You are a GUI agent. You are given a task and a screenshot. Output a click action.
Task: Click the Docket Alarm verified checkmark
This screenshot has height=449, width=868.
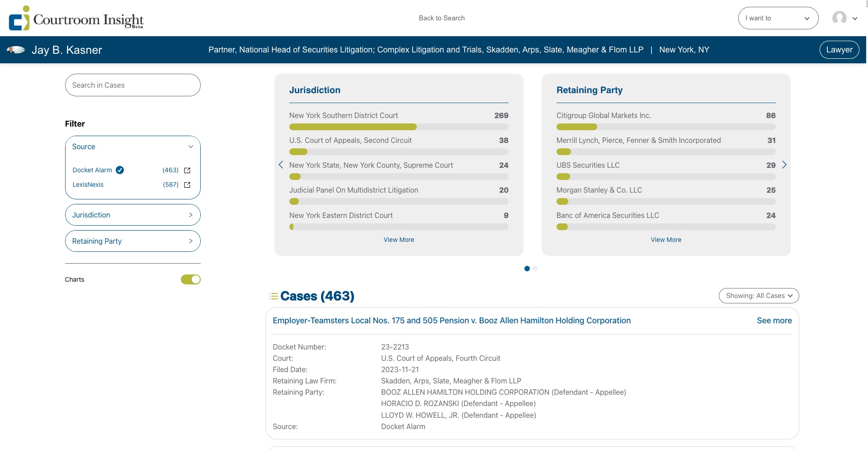click(120, 170)
